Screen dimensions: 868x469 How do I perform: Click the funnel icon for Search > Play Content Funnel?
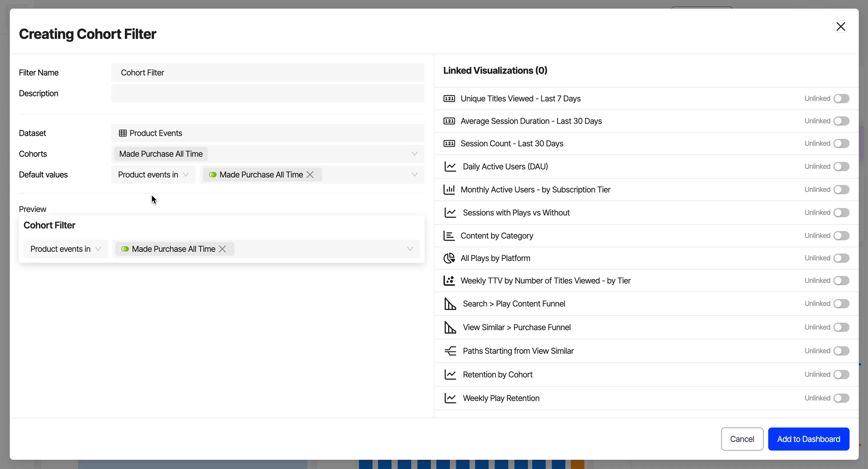click(x=450, y=304)
